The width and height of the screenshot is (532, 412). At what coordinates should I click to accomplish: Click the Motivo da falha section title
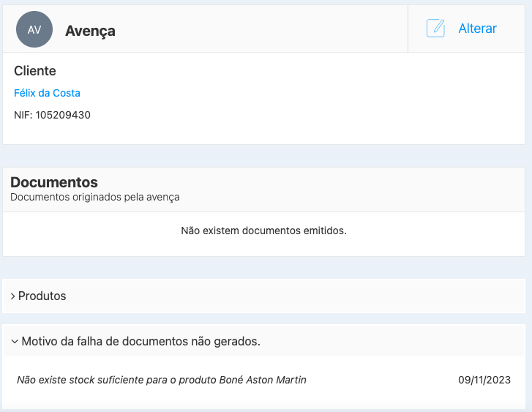(x=141, y=341)
